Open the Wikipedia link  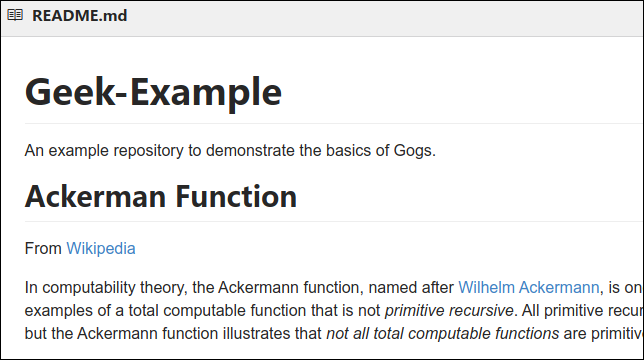(101, 248)
